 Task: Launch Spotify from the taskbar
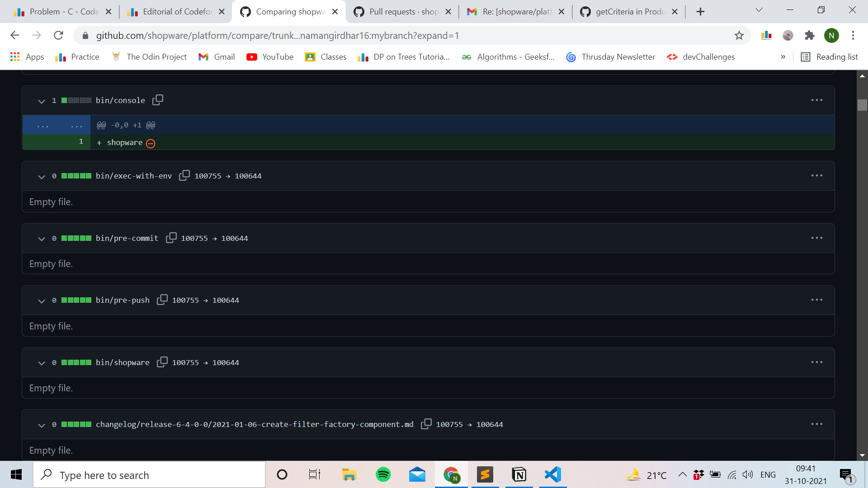pyautogui.click(x=383, y=474)
